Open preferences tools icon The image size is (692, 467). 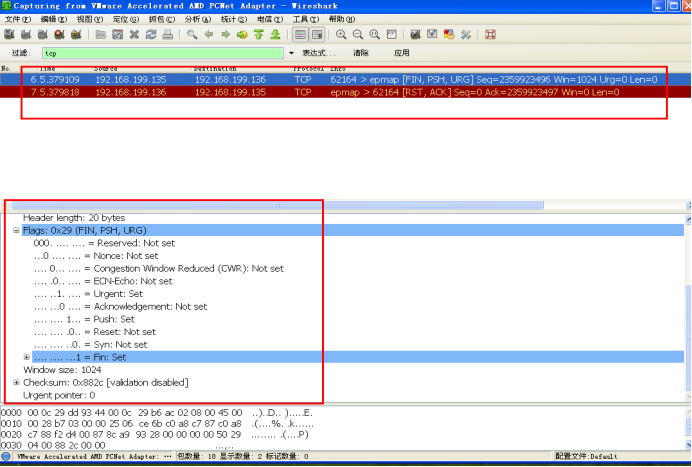pyautogui.click(x=466, y=34)
